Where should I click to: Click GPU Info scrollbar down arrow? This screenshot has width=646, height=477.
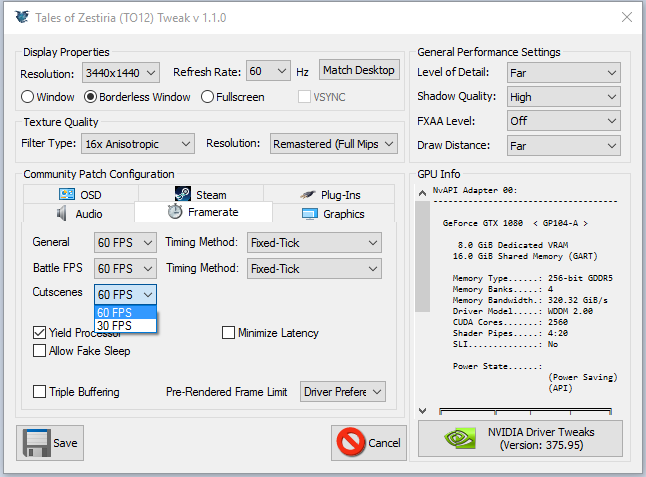tap(422, 411)
